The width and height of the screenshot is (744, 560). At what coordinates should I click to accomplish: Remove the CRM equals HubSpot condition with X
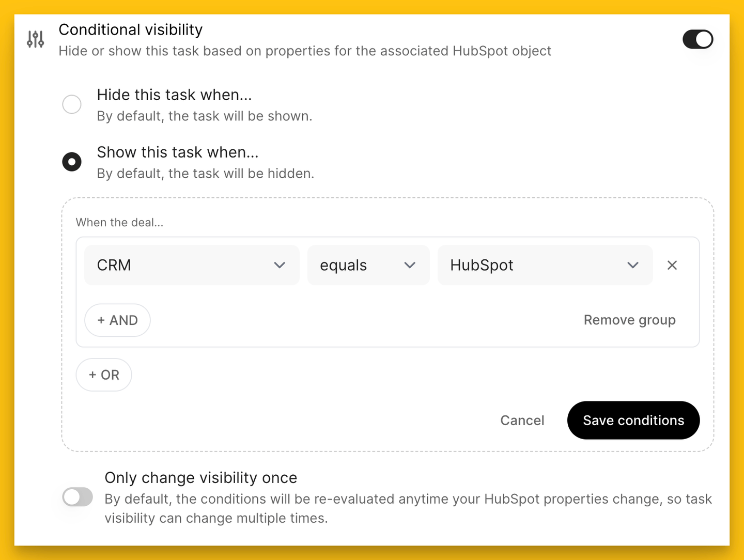(x=672, y=265)
